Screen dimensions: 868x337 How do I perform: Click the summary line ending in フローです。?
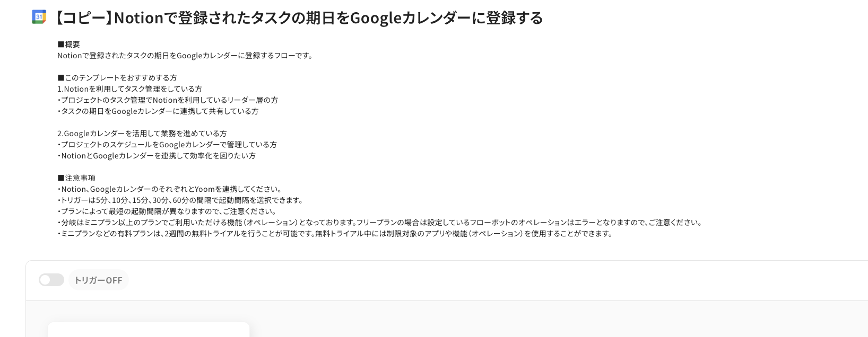click(185, 56)
